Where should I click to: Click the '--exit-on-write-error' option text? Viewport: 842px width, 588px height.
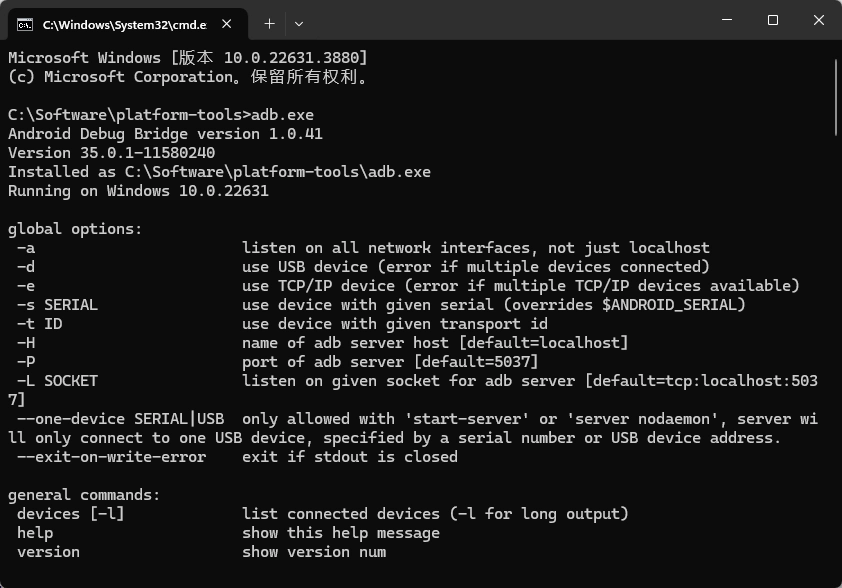coord(111,457)
